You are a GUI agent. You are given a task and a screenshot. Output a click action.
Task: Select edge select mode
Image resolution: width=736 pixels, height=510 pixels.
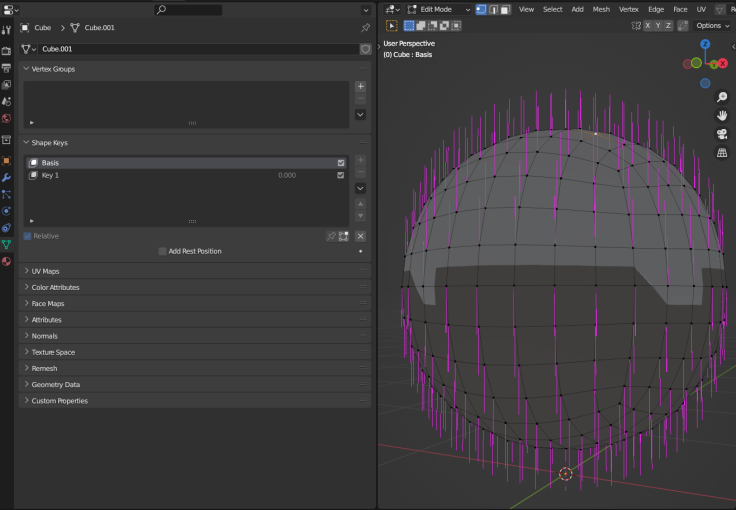click(x=493, y=9)
